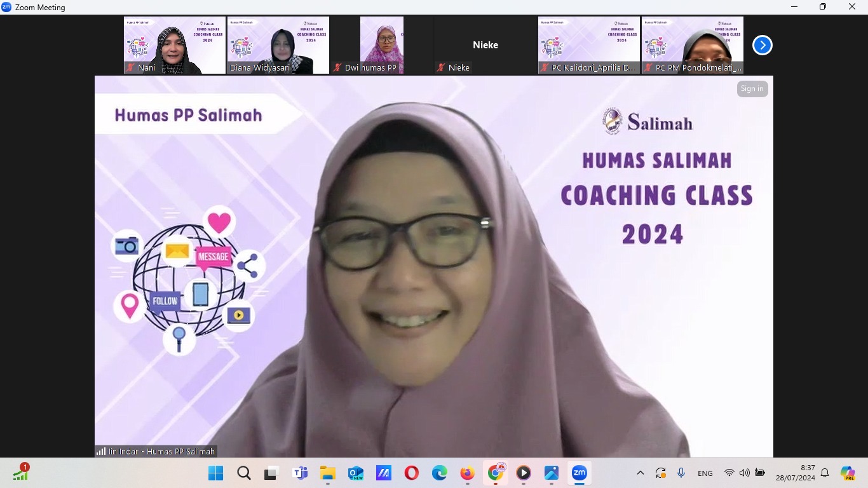This screenshot has width=868, height=488.
Task: Open Wi-Fi network settings in tray
Action: coord(729,473)
